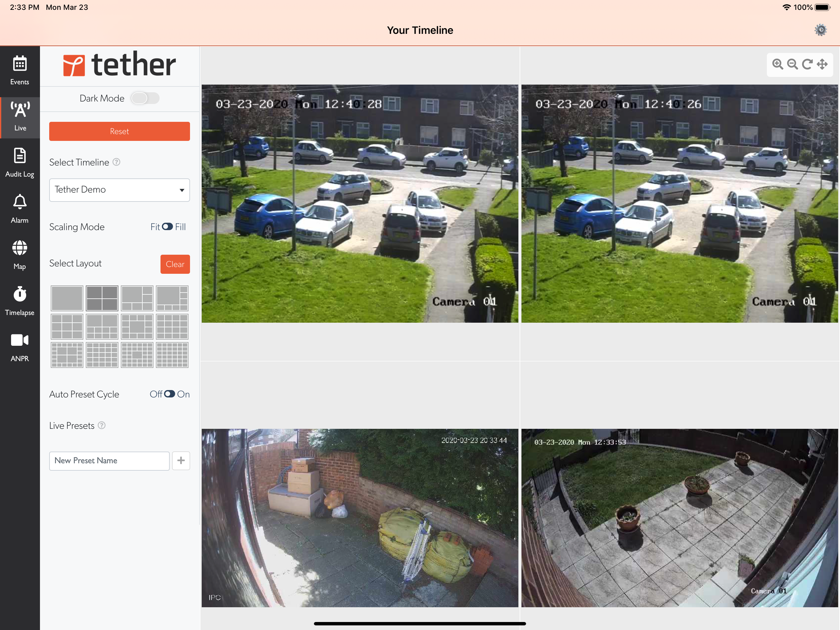Zoom out on the camera view
Image resolution: width=840 pixels, height=630 pixels.
point(793,64)
